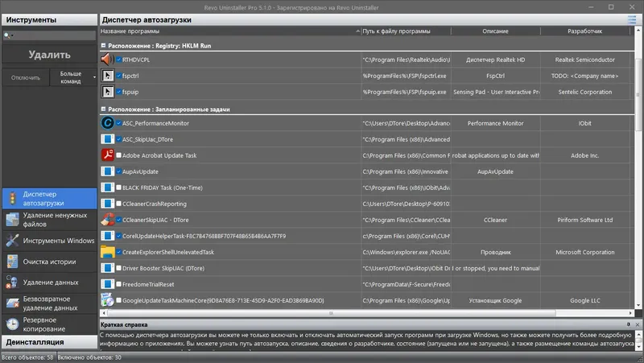Open the Инструменты section
This screenshot has height=363, width=644.
[x=49, y=19]
